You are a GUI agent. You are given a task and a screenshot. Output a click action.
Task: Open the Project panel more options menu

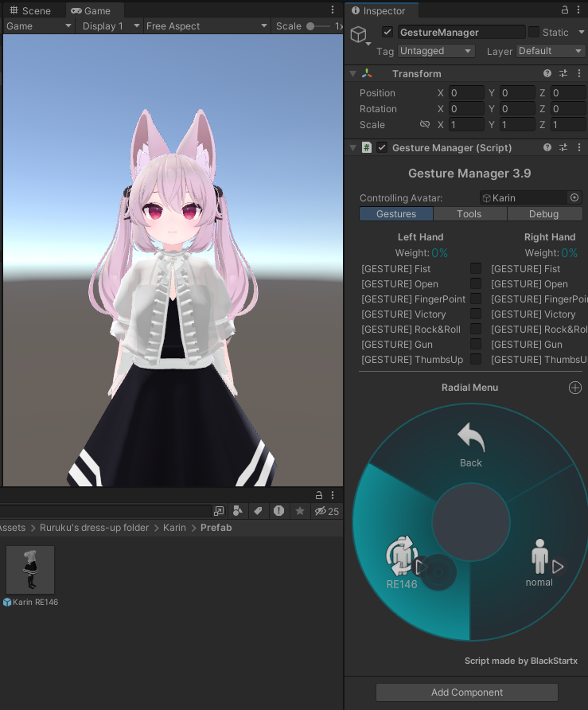click(333, 495)
